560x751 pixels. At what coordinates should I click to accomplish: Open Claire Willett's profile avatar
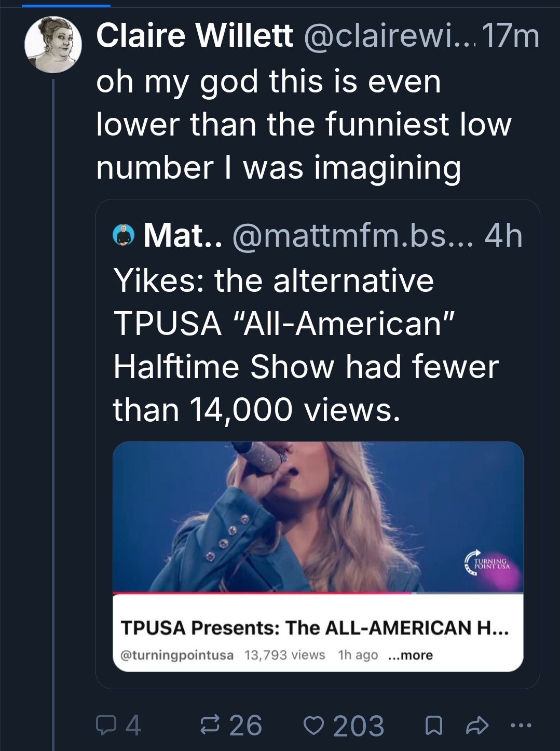(53, 44)
